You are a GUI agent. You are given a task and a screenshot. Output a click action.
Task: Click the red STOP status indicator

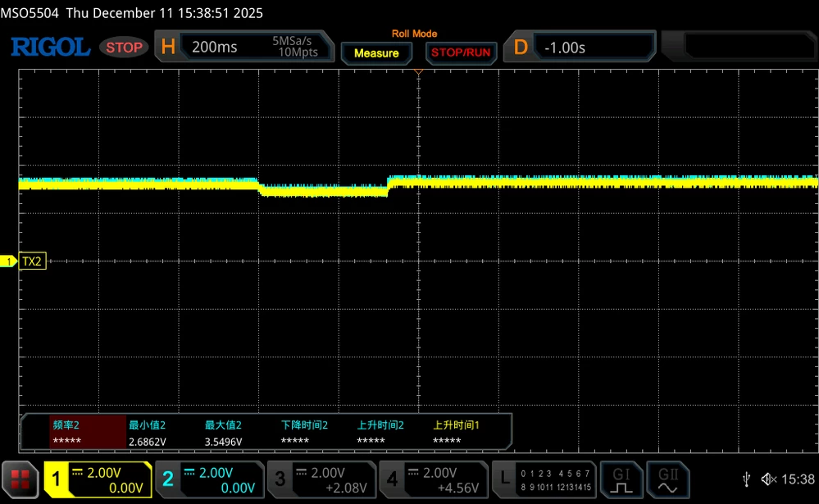click(124, 48)
